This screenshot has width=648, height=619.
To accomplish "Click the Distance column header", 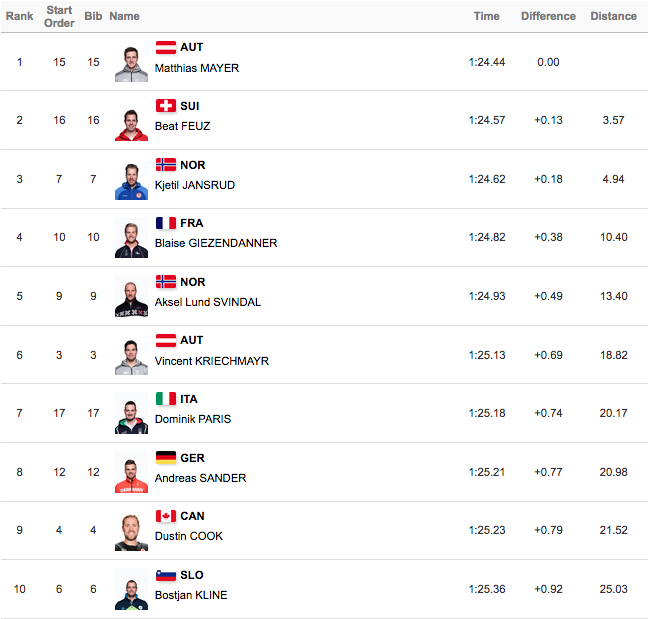I will pos(613,16).
